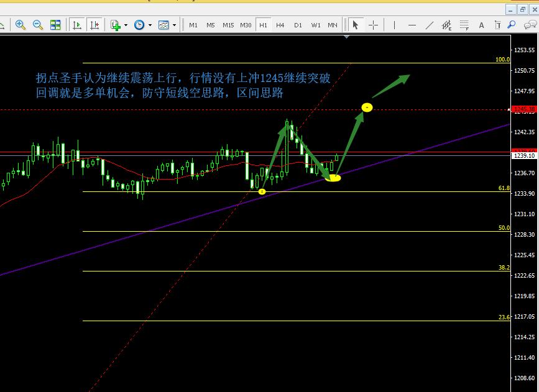
Task: Switch to the M15 timeframe tab
Action: click(x=228, y=25)
